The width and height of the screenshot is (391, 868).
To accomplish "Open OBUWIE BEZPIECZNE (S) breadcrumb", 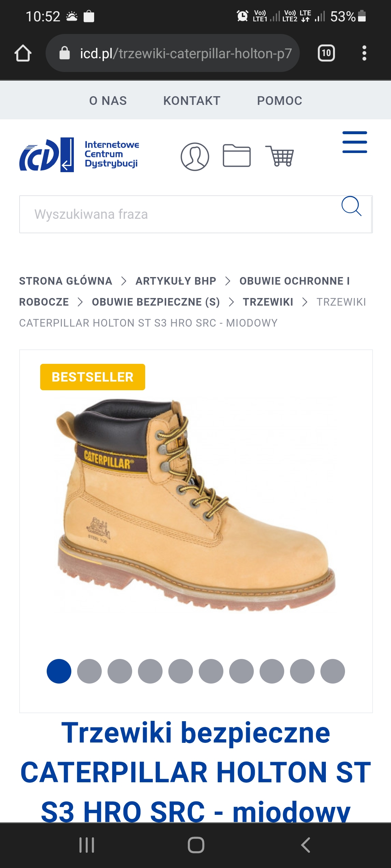I will tap(156, 302).
